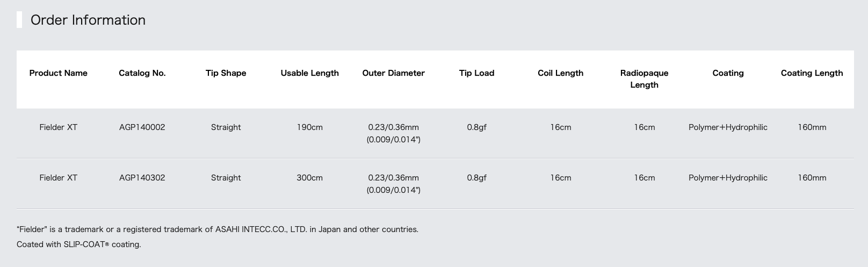Image resolution: width=868 pixels, height=267 pixels.
Task: Select the Coil Length column header
Action: [x=560, y=73]
